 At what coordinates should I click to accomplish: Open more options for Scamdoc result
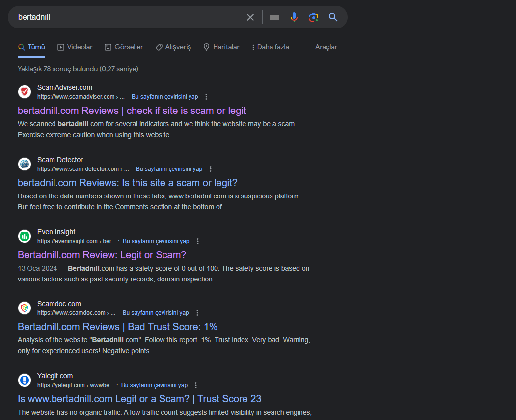(x=197, y=313)
